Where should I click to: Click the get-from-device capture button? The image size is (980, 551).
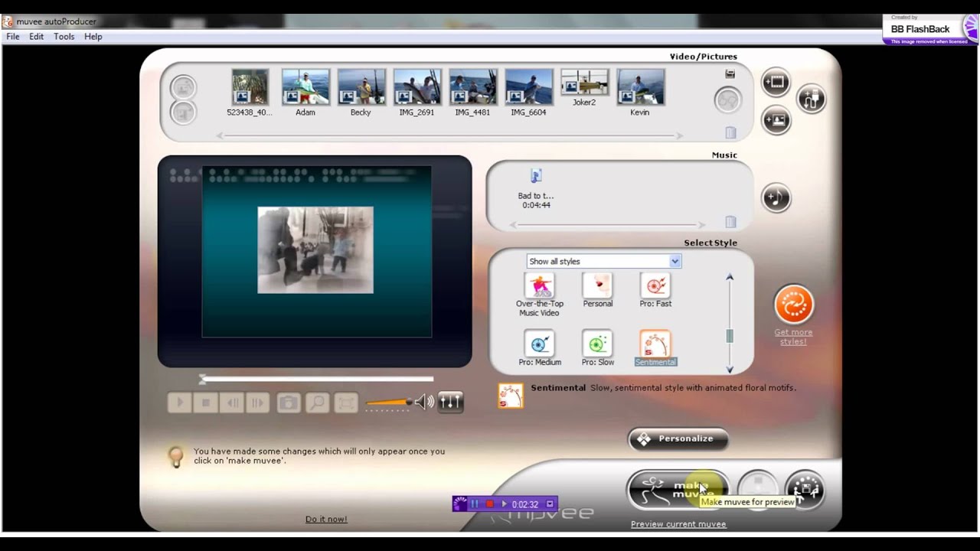click(x=811, y=99)
